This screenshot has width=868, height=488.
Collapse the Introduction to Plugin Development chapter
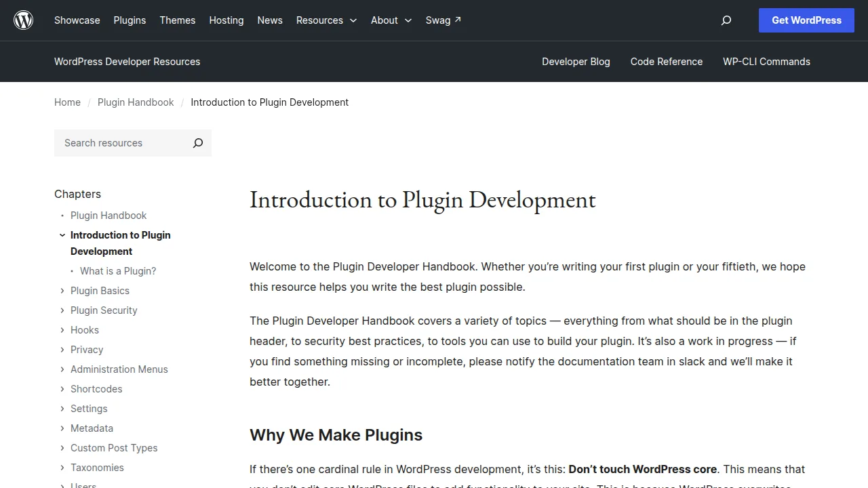pyautogui.click(x=62, y=235)
